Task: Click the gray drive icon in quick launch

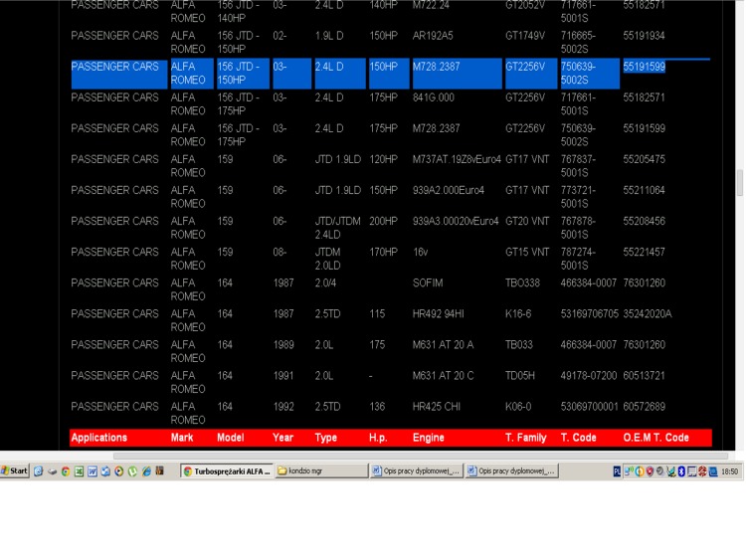Action: [x=52, y=471]
